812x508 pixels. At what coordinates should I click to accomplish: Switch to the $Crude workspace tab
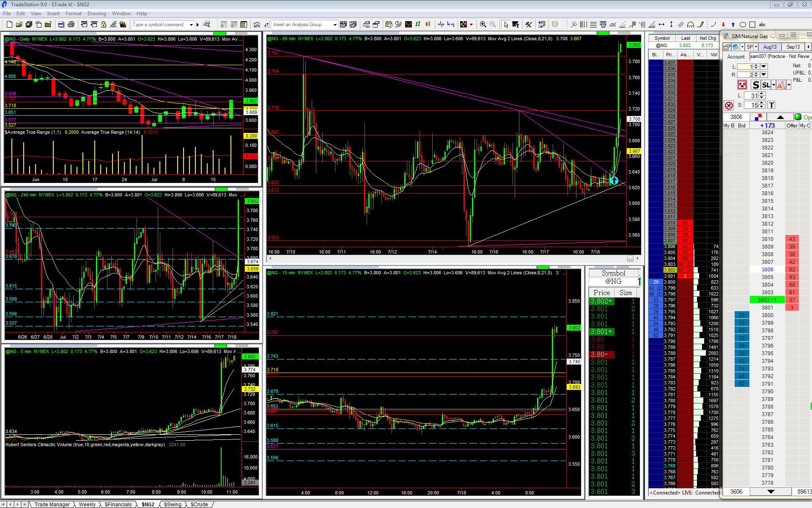[x=199, y=504]
